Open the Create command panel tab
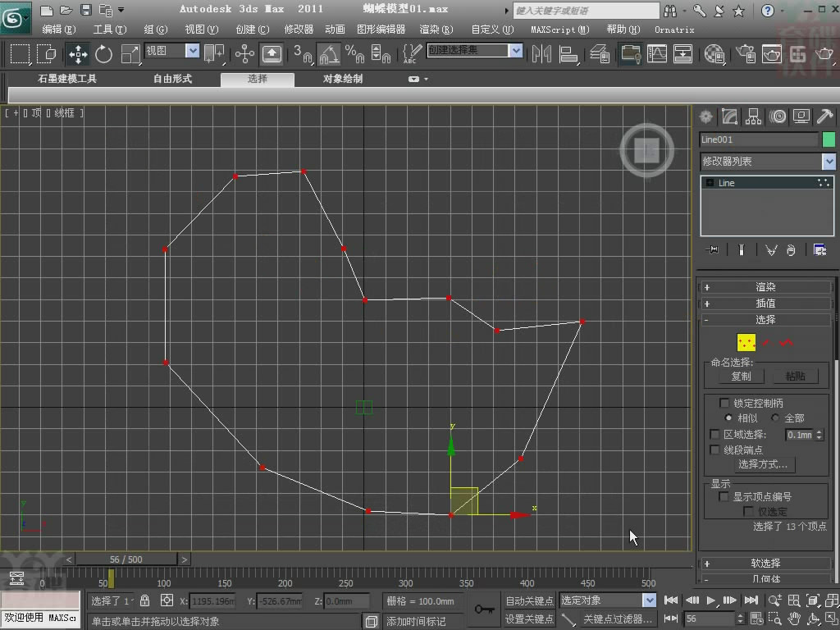Image resolution: width=840 pixels, height=630 pixels. [x=706, y=116]
